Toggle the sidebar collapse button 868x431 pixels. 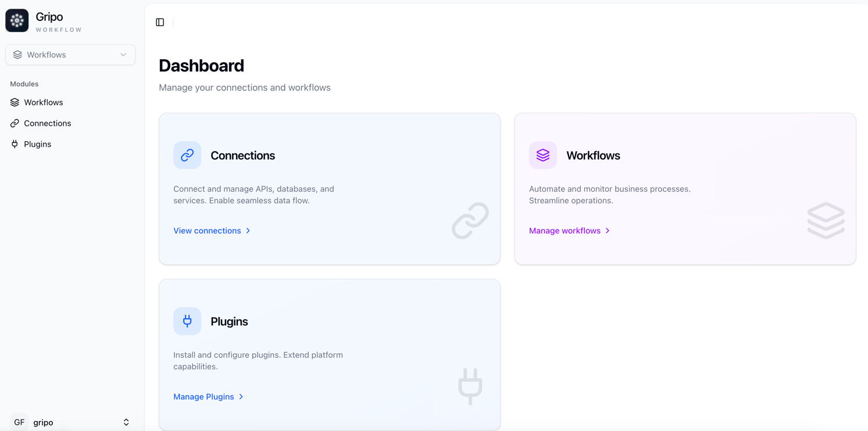160,22
